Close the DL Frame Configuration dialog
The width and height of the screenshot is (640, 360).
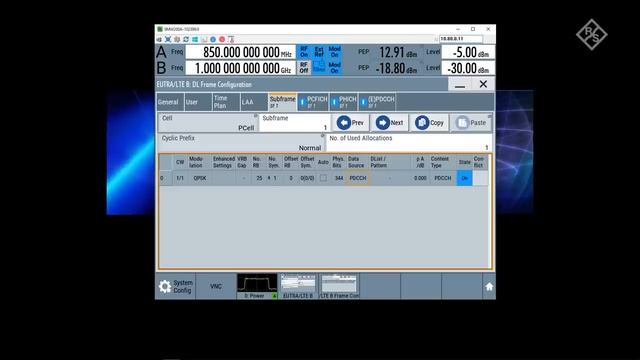(483, 84)
